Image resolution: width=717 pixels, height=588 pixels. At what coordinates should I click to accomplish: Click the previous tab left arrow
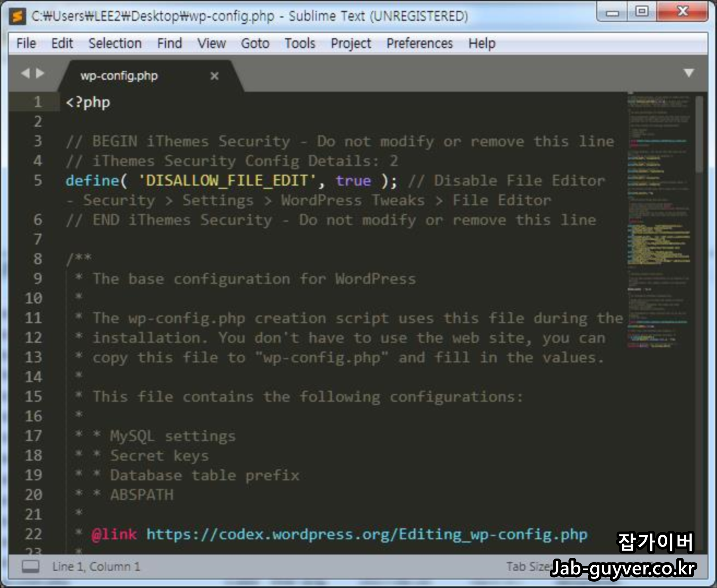click(25, 73)
